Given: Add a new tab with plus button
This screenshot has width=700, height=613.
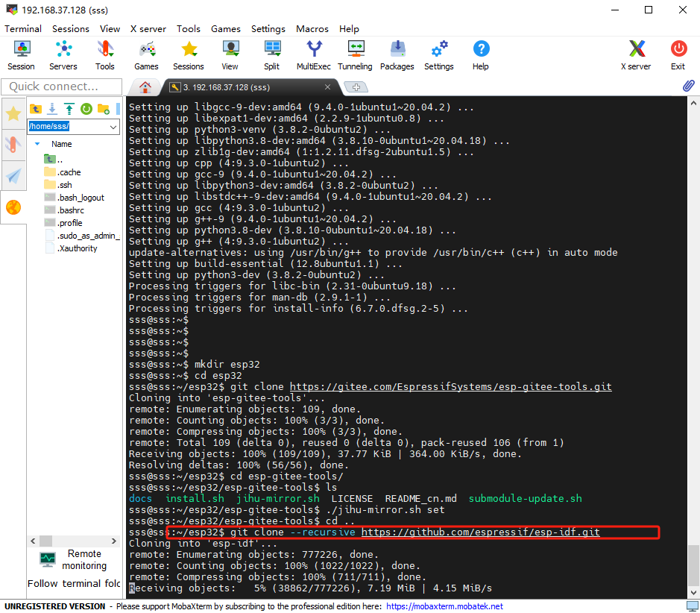Looking at the screenshot, I should 356,87.
